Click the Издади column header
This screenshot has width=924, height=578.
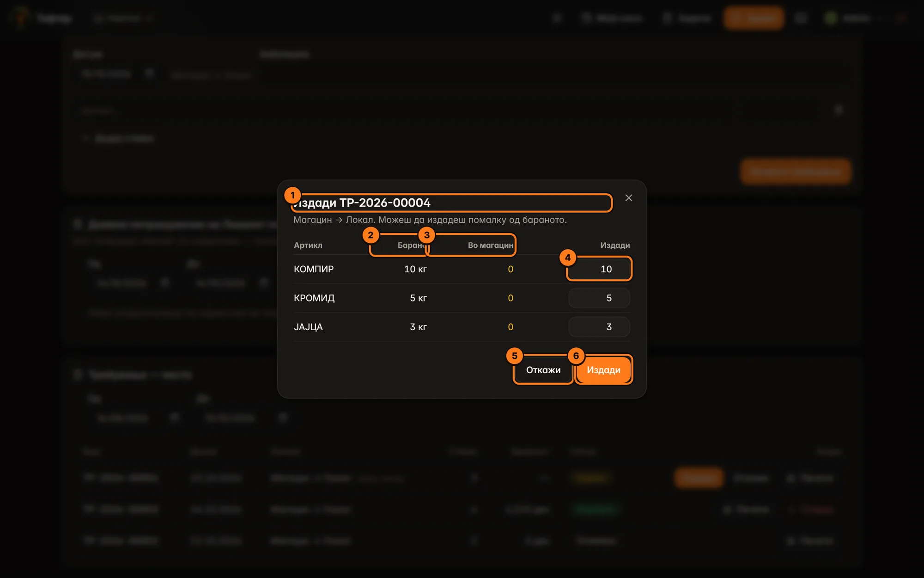[x=615, y=245]
